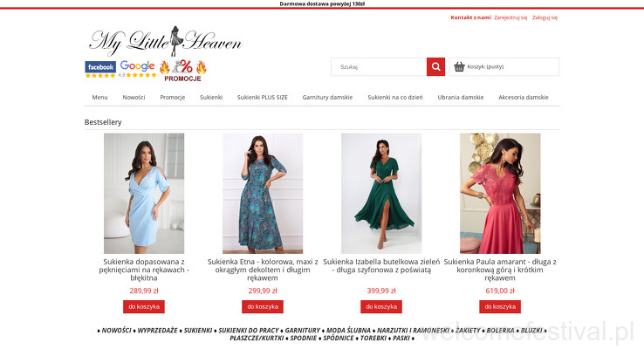Screen dimensions: 644x349
Task: Open the Menu navigation item
Action: 99,98
